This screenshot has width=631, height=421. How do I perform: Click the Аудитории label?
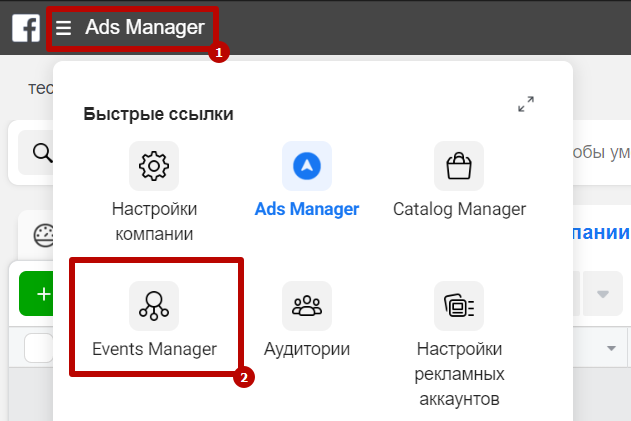pyautogui.click(x=307, y=349)
